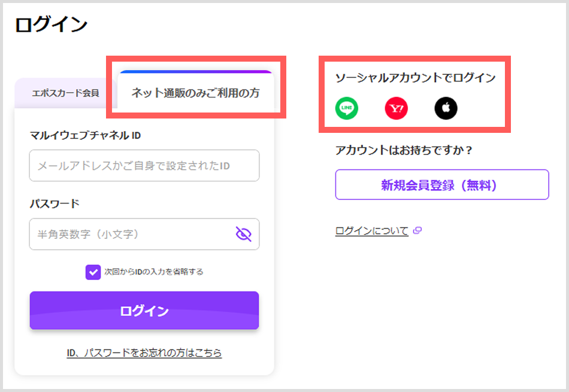The height and width of the screenshot is (392, 569).
Task: Tap the green LINE speech-bubble icon
Action: [x=346, y=108]
